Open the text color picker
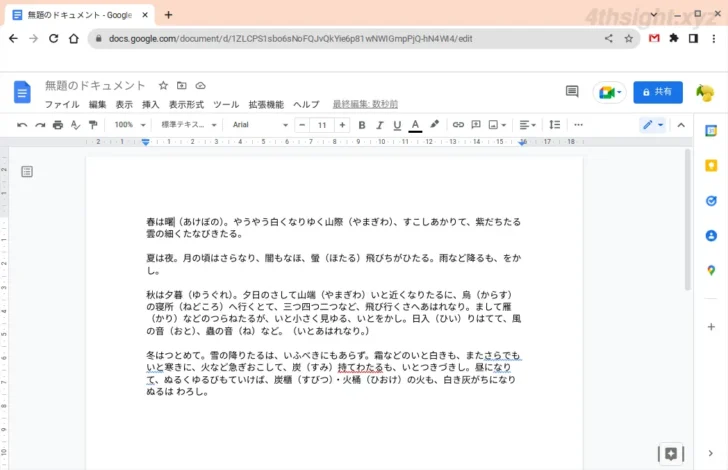The width and height of the screenshot is (728, 470). (x=415, y=125)
